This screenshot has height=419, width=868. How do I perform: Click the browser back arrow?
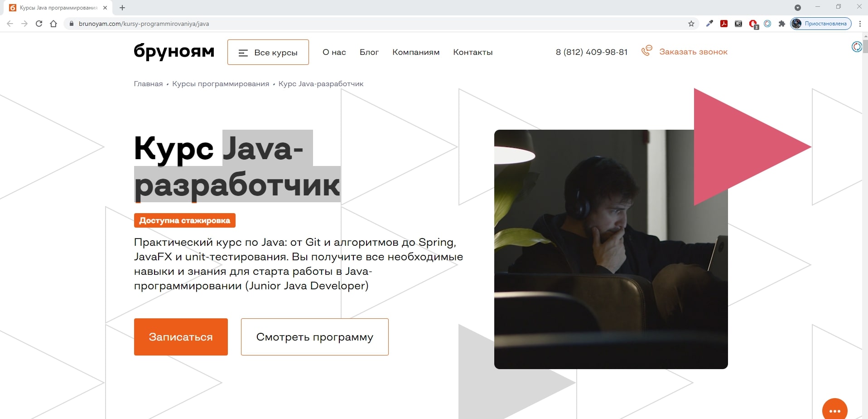click(x=10, y=24)
